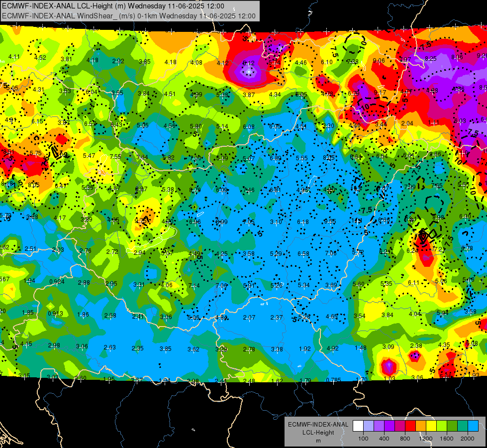Click legend label 1200

(x=426, y=439)
